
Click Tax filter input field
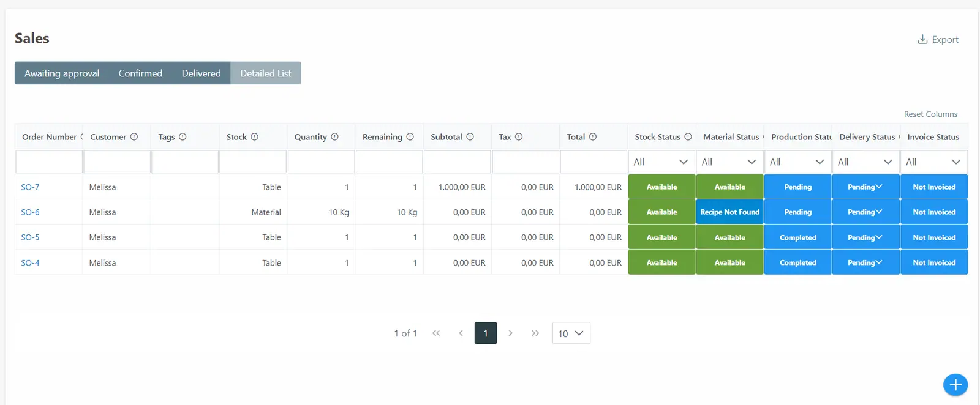coord(526,162)
